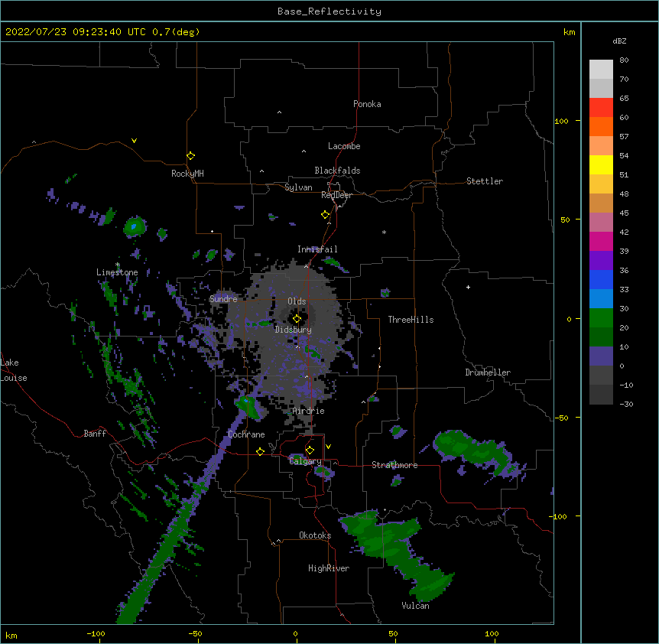The width and height of the screenshot is (659, 644).
Task: Click the Stettler city label
Action: 485,181
